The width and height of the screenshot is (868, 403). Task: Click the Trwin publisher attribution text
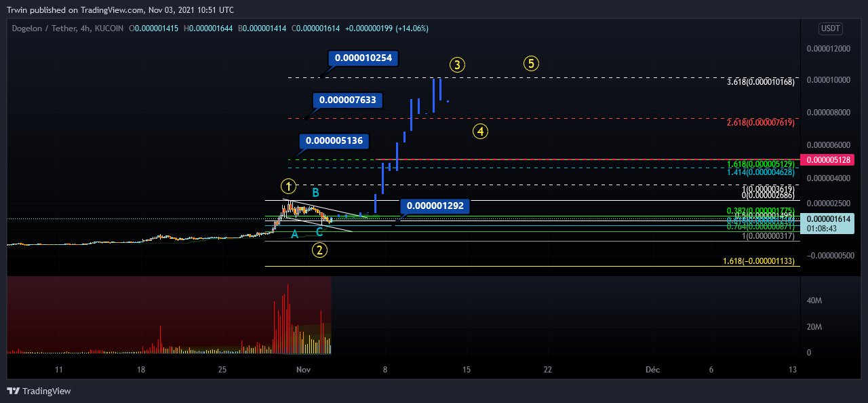(x=120, y=10)
